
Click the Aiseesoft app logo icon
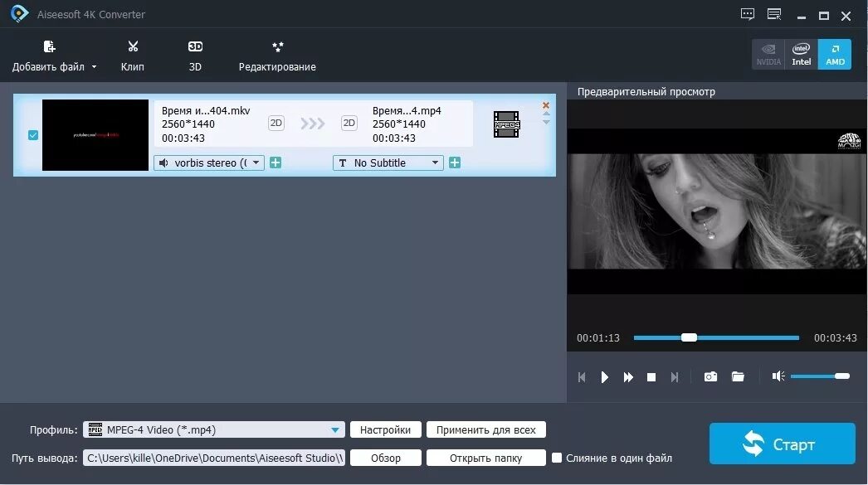click(x=19, y=14)
